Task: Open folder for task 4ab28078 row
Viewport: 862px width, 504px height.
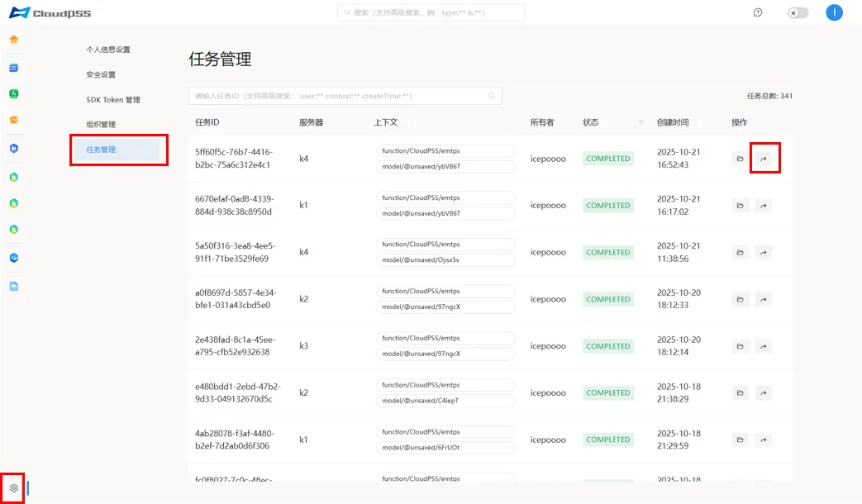Action: (x=741, y=440)
